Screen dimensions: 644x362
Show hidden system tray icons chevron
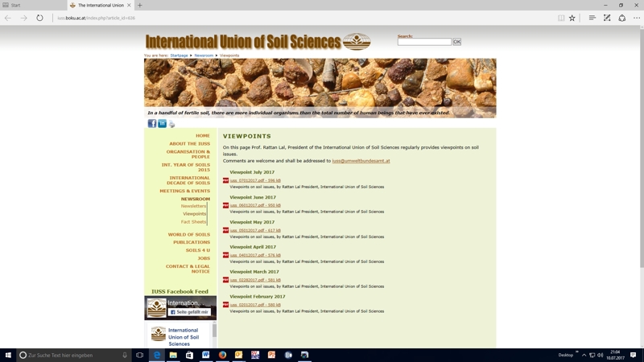[584, 355]
